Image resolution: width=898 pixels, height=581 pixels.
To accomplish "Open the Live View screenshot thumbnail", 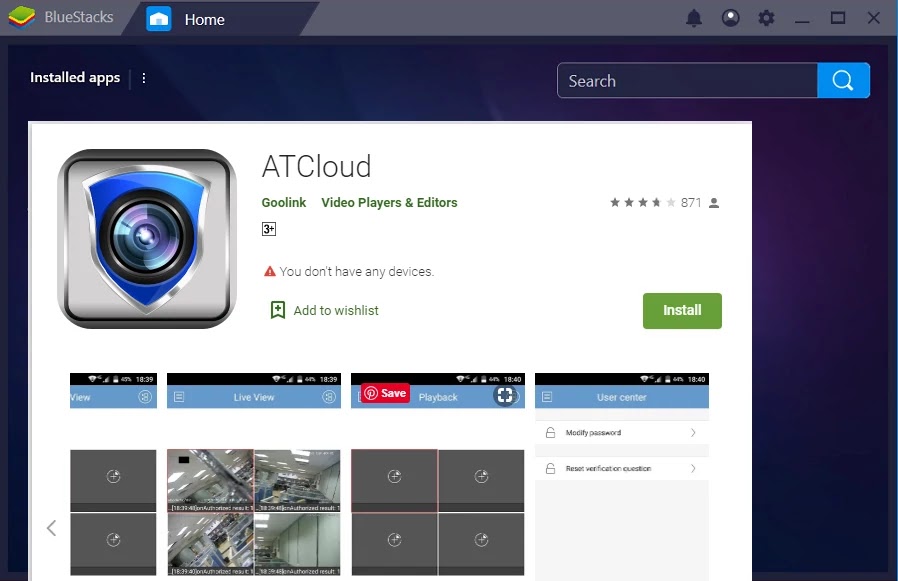I will click(x=254, y=475).
